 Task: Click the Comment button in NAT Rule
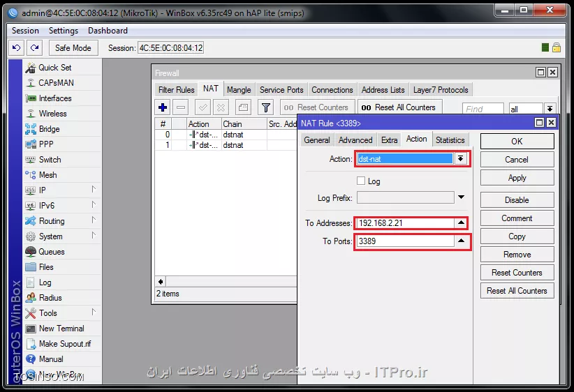click(517, 218)
